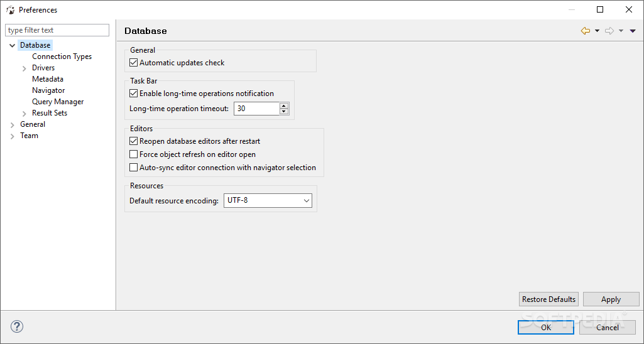Close the Preferences window
The image size is (644, 344).
pyautogui.click(x=629, y=9)
